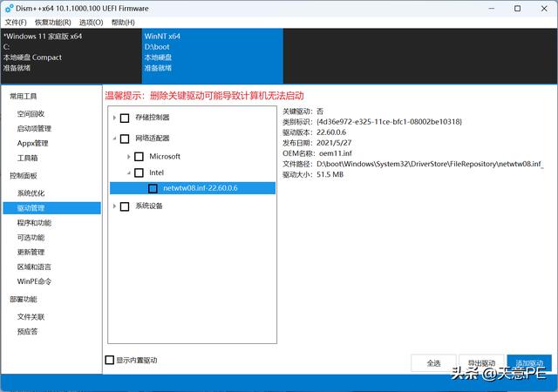This screenshot has width=558, height=392.
Task: Click the 驱动大小 51.5 MB value
Action: pyautogui.click(x=330, y=174)
